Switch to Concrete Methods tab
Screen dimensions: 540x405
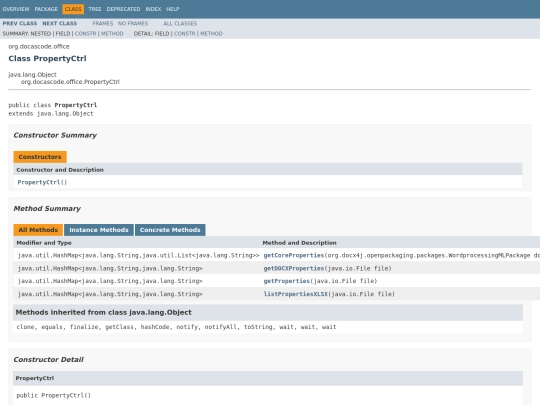[170, 230]
